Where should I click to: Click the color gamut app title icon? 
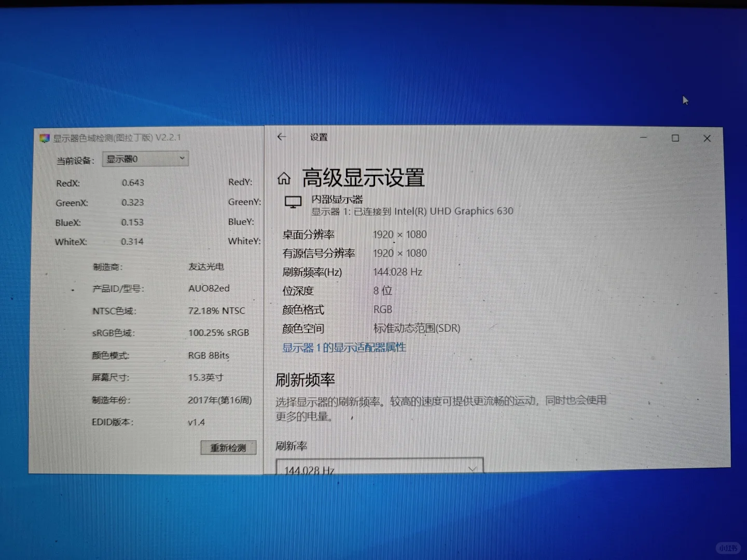45,138
